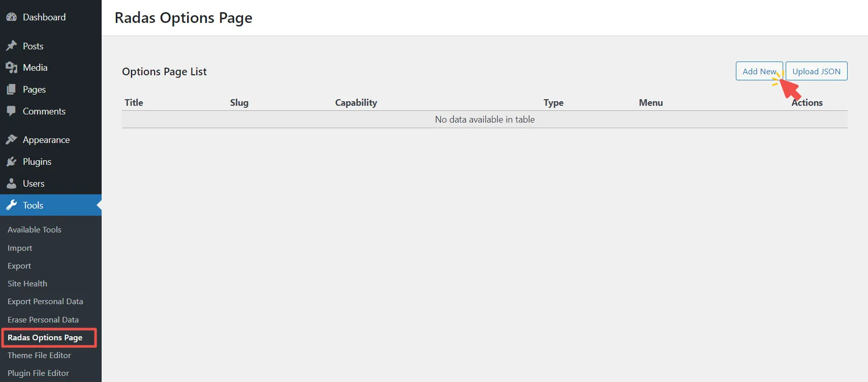Screen dimensions: 868x382
Task: Select Radas Options Page in sidebar
Action: coord(45,338)
